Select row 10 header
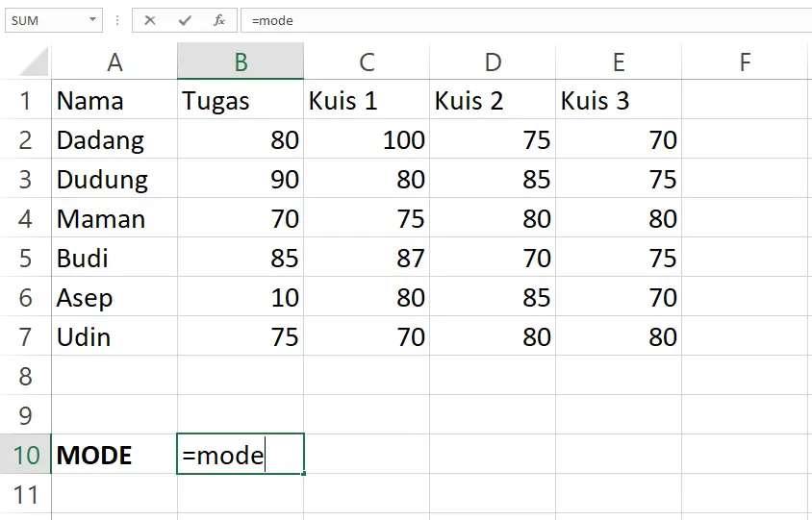 (x=25, y=455)
